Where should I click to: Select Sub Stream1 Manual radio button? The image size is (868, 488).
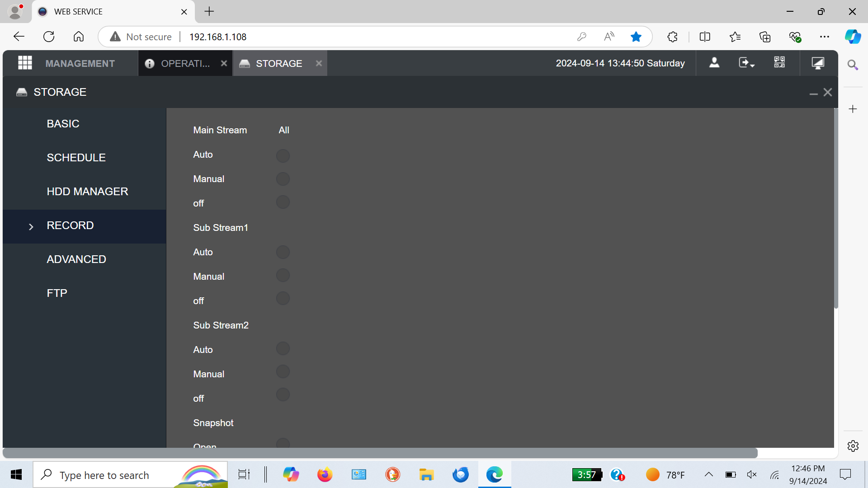[x=283, y=275]
